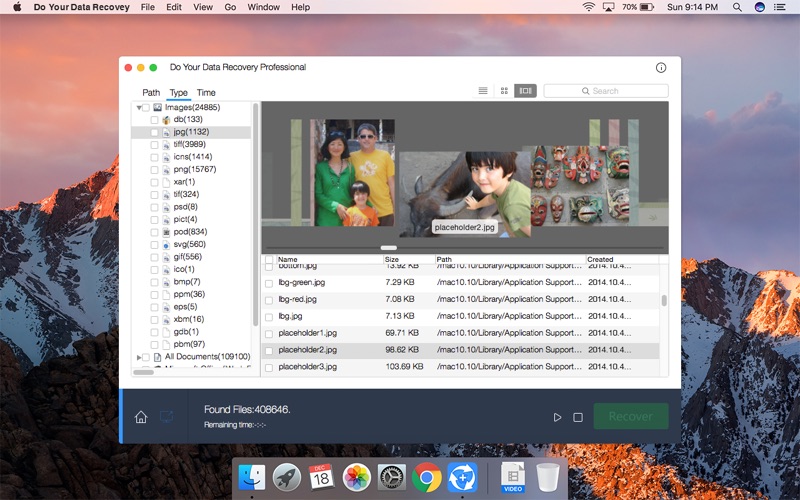Switch to thumbnail grid view icon
Image resolution: width=800 pixels, height=500 pixels.
pos(504,91)
